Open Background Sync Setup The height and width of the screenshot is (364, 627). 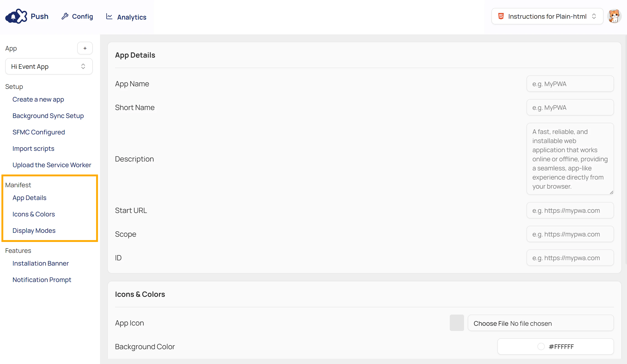coord(48,116)
